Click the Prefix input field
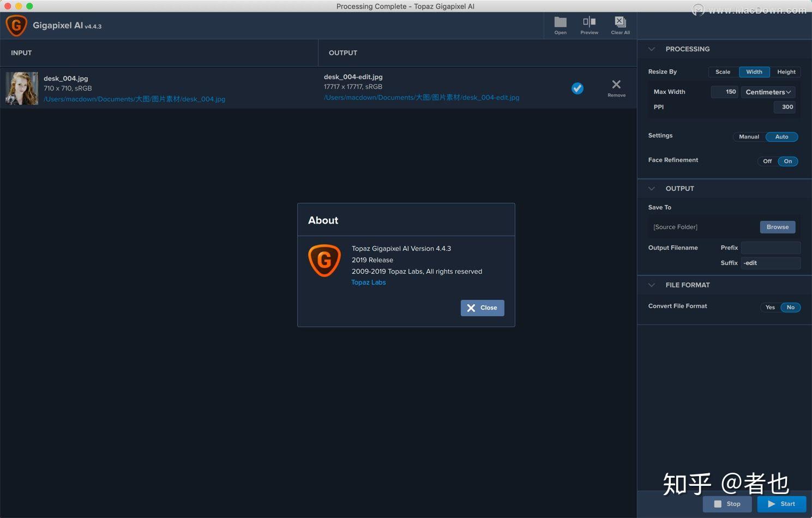 (x=771, y=248)
